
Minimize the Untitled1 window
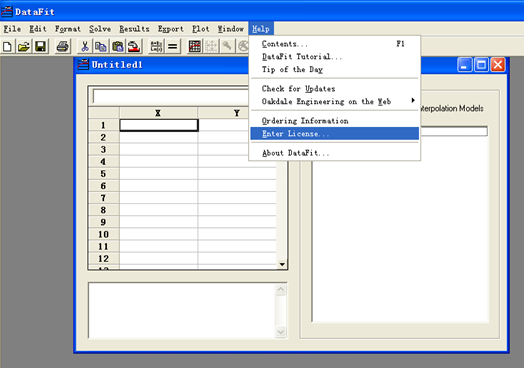465,65
